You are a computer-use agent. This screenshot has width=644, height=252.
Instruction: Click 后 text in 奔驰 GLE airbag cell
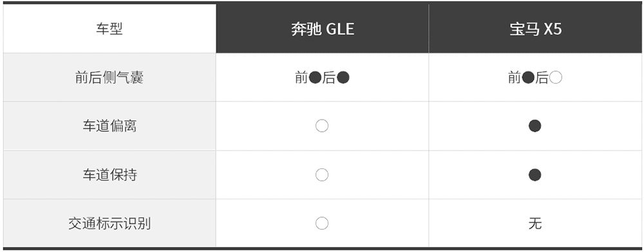tap(329, 77)
